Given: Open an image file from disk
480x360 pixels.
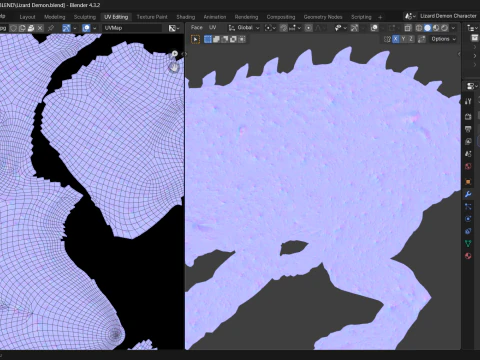Looking at the screenshot, I should point(31,28).
